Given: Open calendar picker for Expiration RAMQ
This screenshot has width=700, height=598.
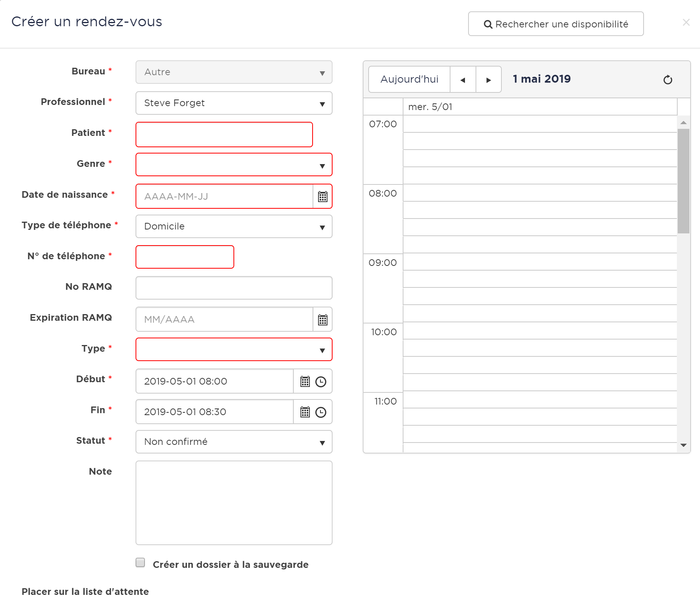Looking at the screenshot, I should 322,320.
